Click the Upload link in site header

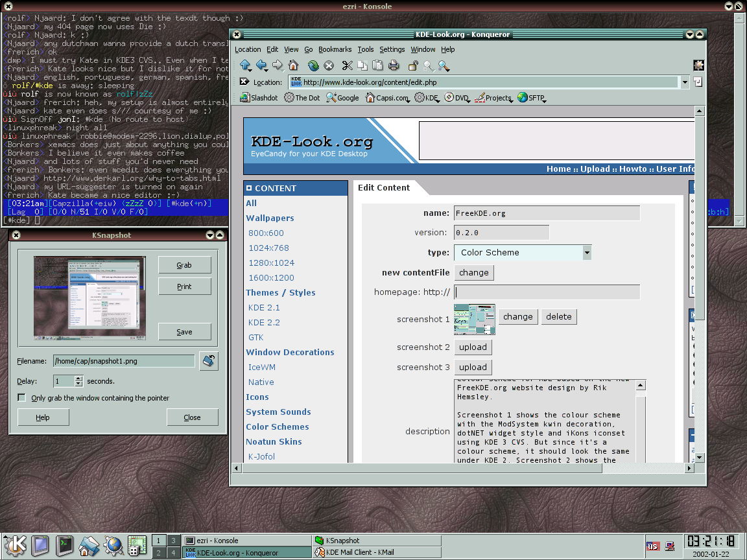595,169
